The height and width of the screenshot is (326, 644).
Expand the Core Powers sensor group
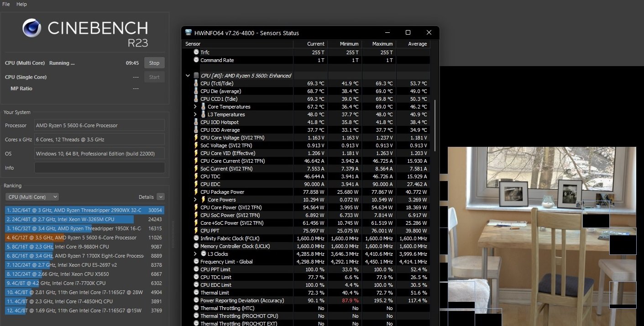(195, 200)
